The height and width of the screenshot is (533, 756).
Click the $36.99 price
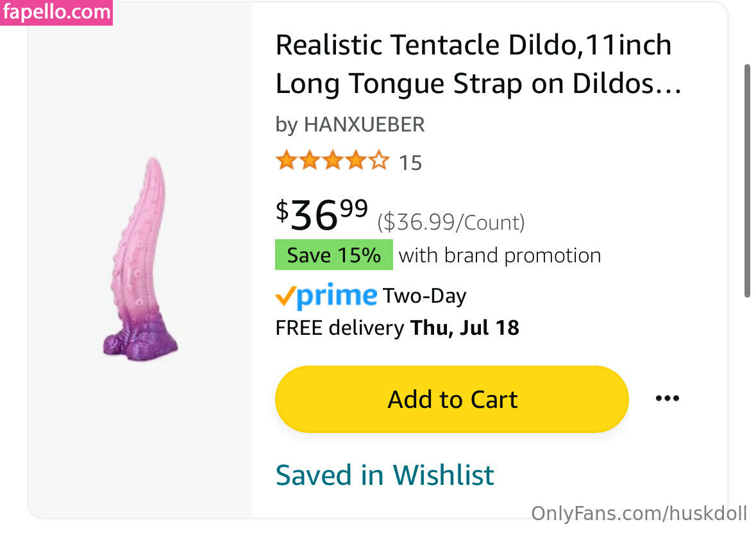click(x=322, y=214)
